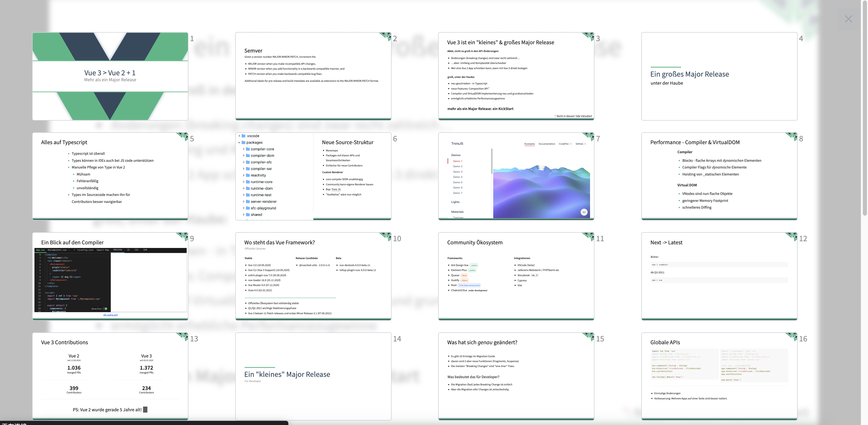868x425 pixels.
Task: Click the reactivity folder icon
Action: click(x=248, y=175)
